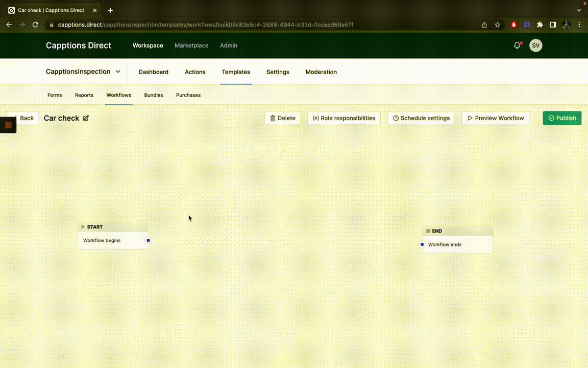Bookmark this page with the star icon
588x368 pixels.
click(497, 25)
